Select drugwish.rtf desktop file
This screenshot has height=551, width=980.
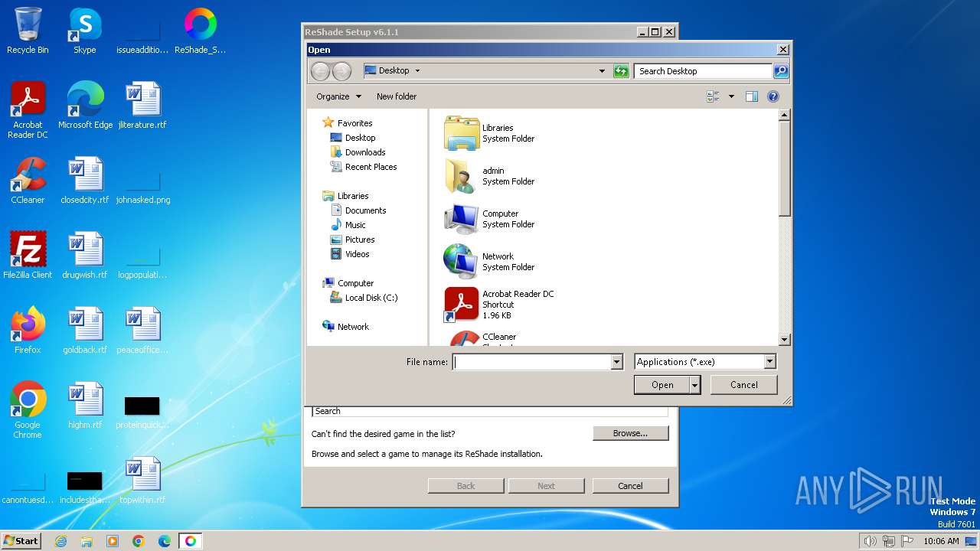[x=85, y=256]
